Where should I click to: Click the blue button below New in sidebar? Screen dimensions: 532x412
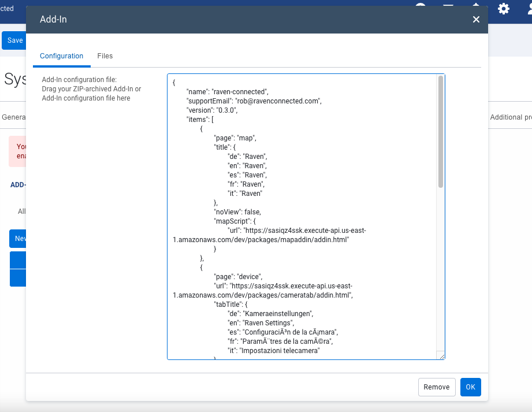[x=18, y=259]
